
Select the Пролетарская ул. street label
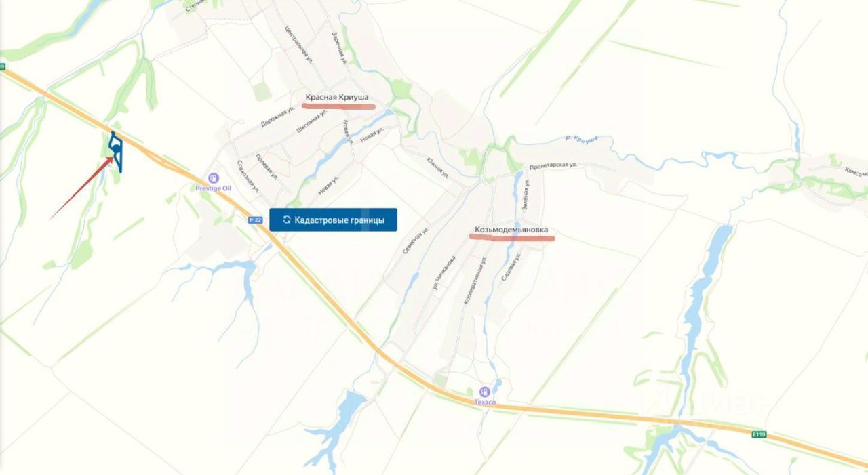click(x=553, y=165)
